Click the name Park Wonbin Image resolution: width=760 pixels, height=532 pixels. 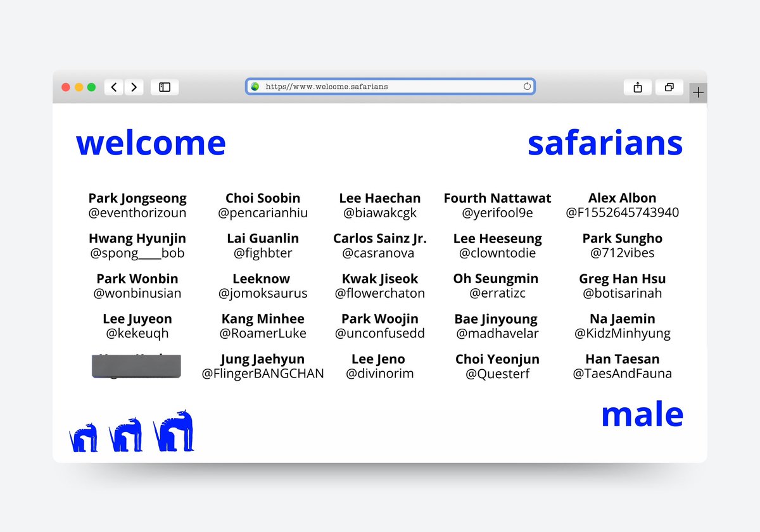[x=137, y=279]
